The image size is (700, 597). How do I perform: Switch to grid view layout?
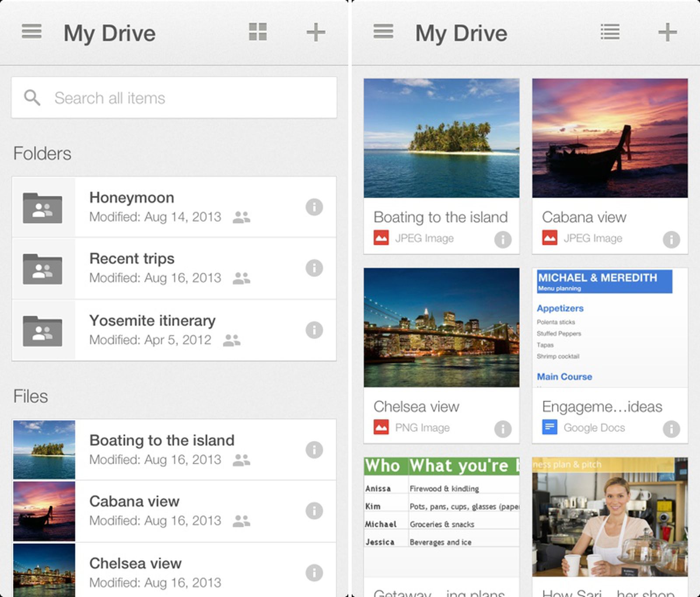click(x=257, y=32)
